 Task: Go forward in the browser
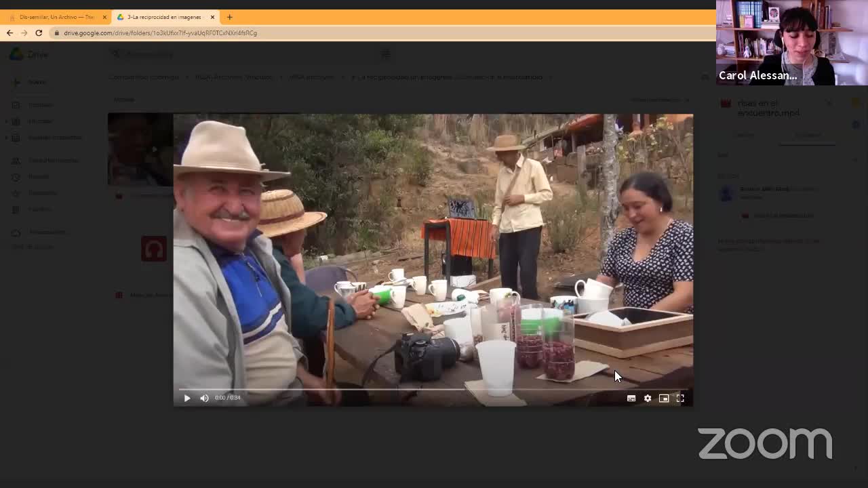pyautogui.click(x=24, y=33)
